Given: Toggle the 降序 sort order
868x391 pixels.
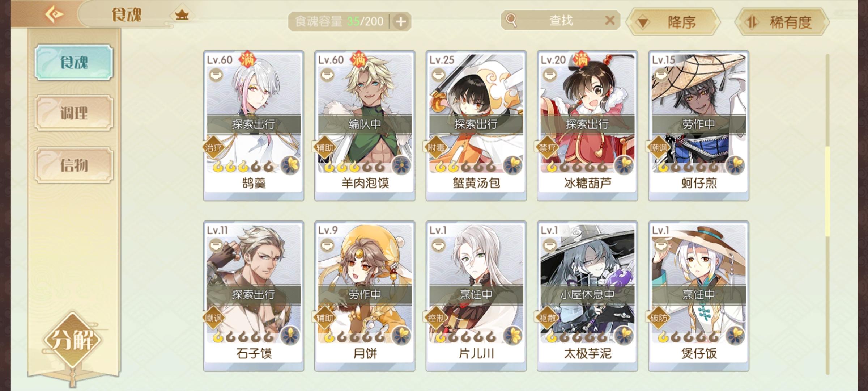Looking at the screenshot, I should 673,22.
